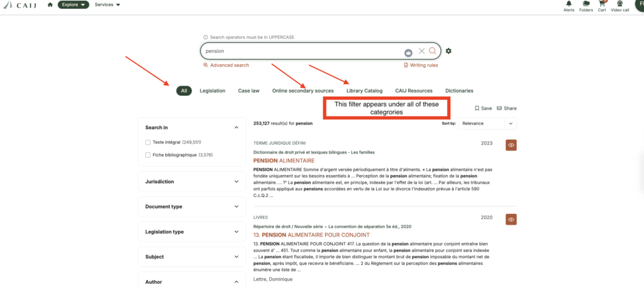
Task: Save the current search results
Action: pyautogui.click(x=483, y=108)
